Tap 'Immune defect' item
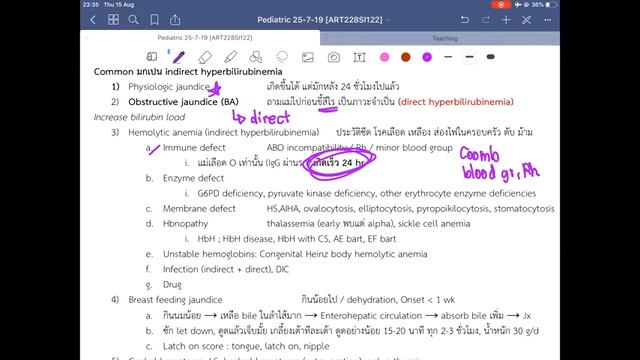 coord(194,147)
